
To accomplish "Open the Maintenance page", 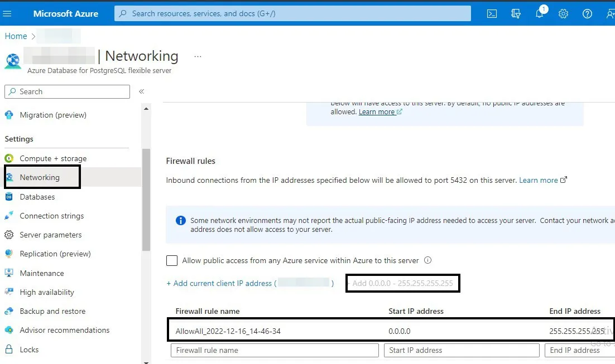I will 42,273.
